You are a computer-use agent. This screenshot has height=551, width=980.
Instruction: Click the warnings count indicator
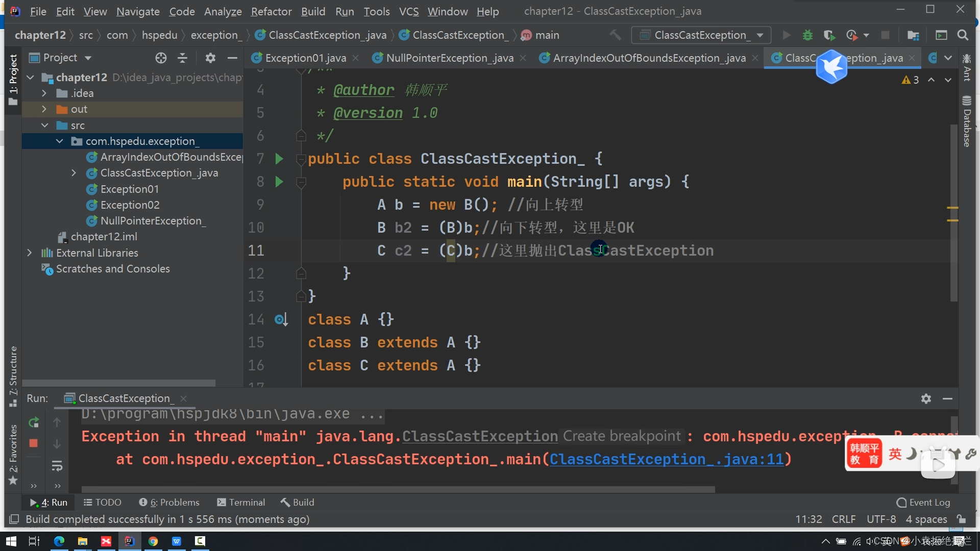tap(910, 80)
